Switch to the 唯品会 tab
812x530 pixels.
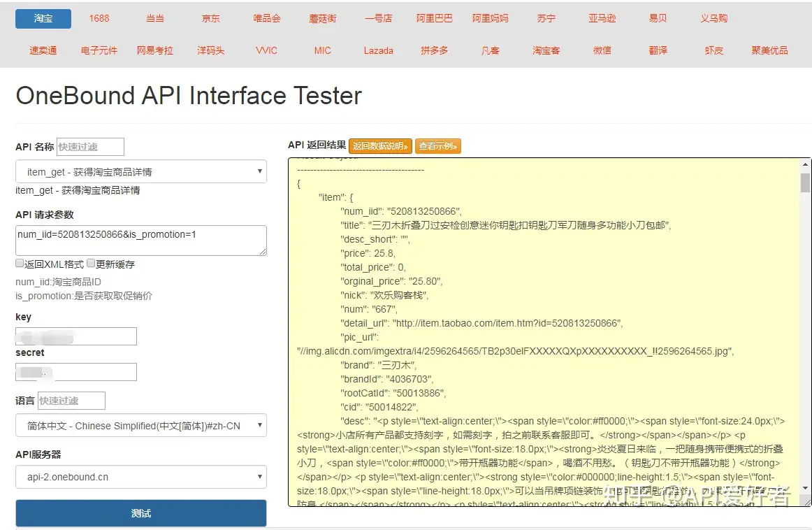click(267, 19)
